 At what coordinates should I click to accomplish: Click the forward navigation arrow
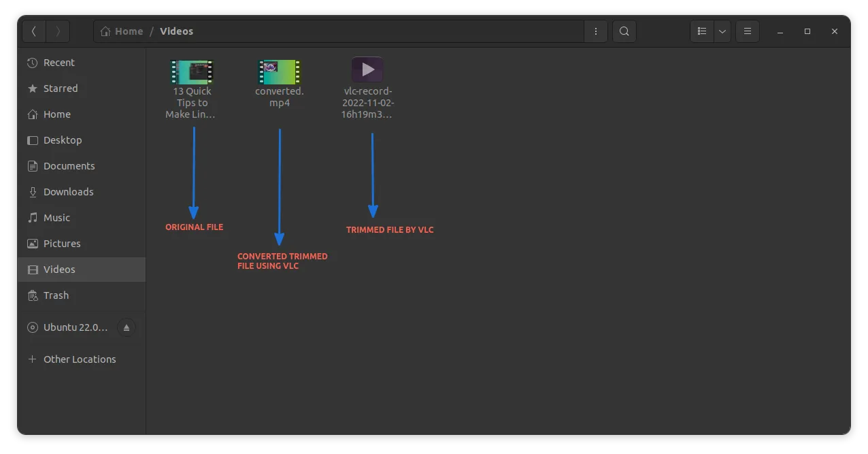[58, 31]
